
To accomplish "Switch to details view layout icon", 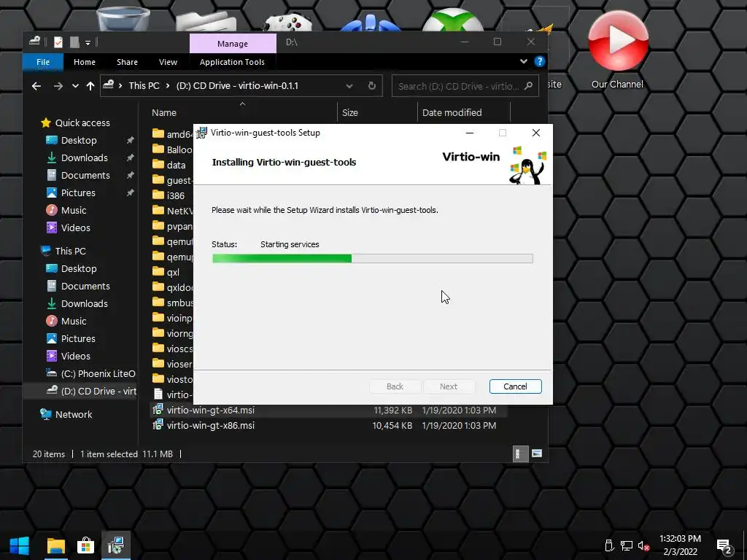I will click(520, 454).
